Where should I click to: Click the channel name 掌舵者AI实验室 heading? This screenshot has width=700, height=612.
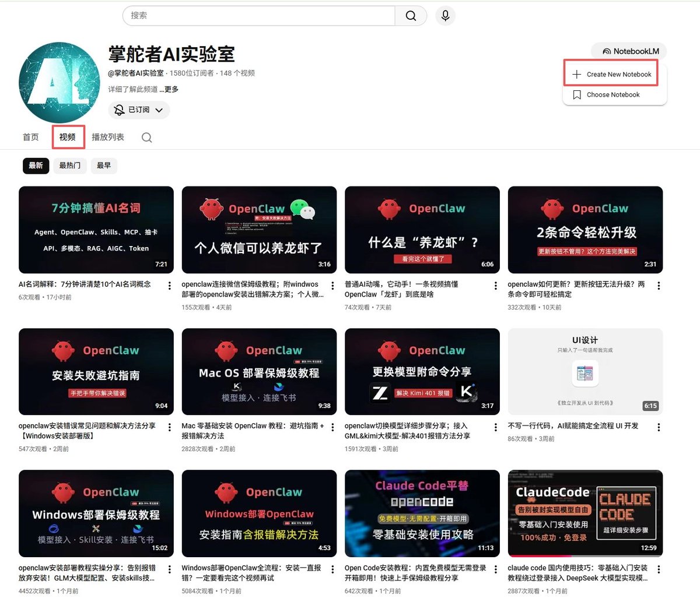[x=171, y=54]
